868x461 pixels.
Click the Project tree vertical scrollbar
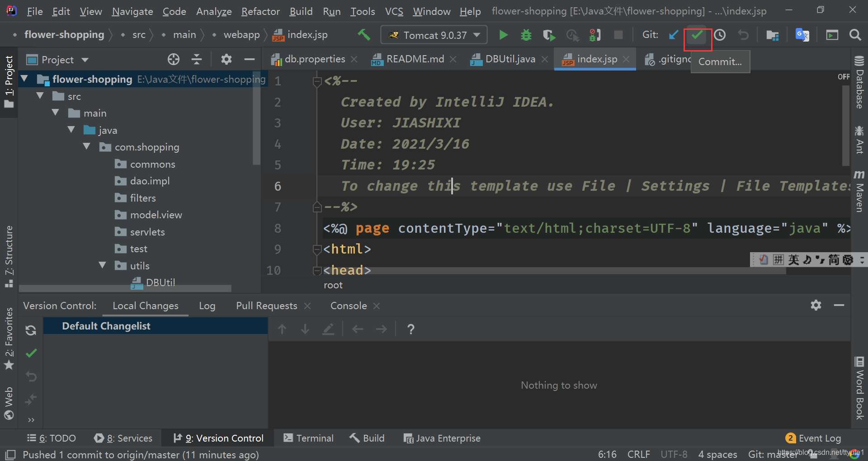[x=256, y=119]
